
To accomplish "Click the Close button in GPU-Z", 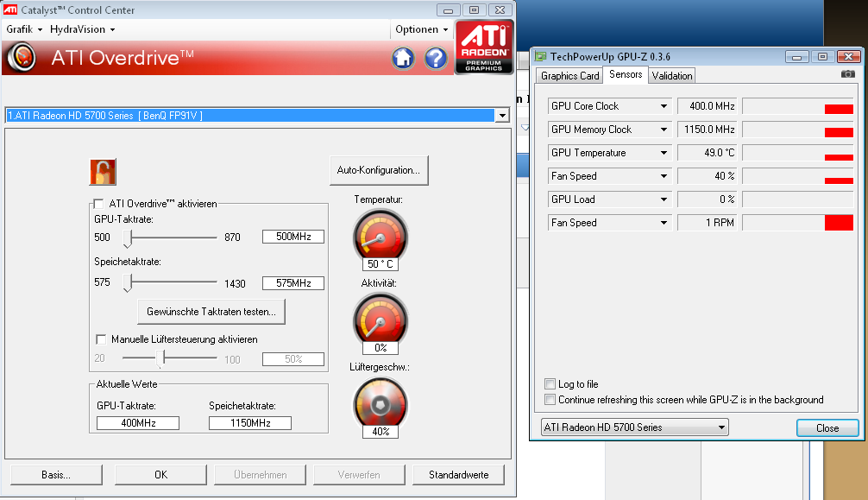I will click(x=827, y=428).
